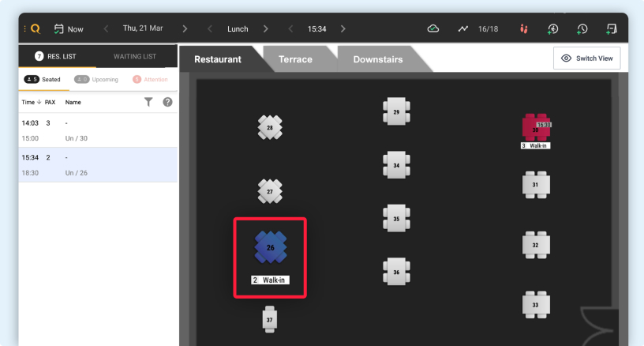The image size is (644, 346).
Task: Go to next day after Thu, 21 Mar
Action: (185, 28)
